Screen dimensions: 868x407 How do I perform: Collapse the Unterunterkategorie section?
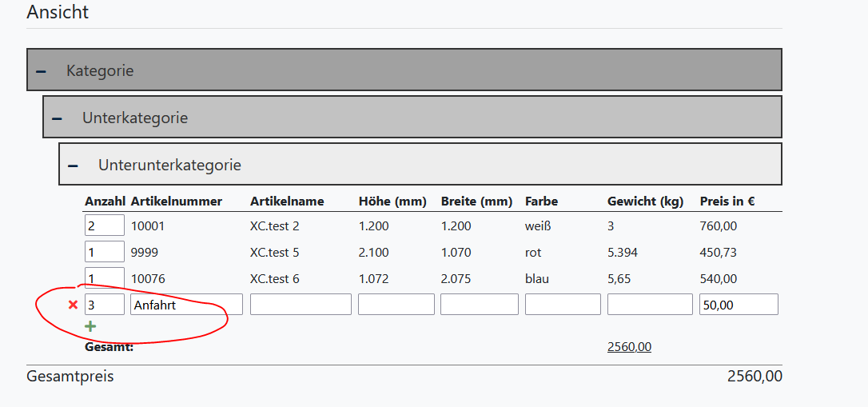(73, 166)
